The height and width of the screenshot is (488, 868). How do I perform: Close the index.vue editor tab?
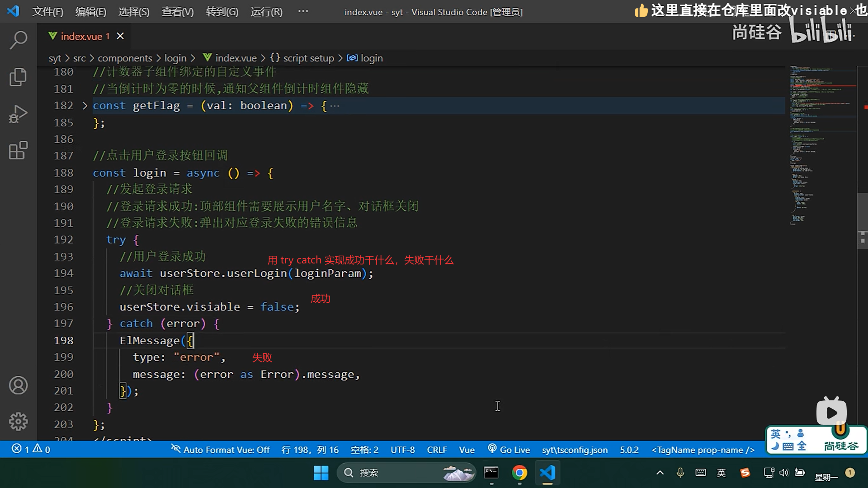[120, 36]
